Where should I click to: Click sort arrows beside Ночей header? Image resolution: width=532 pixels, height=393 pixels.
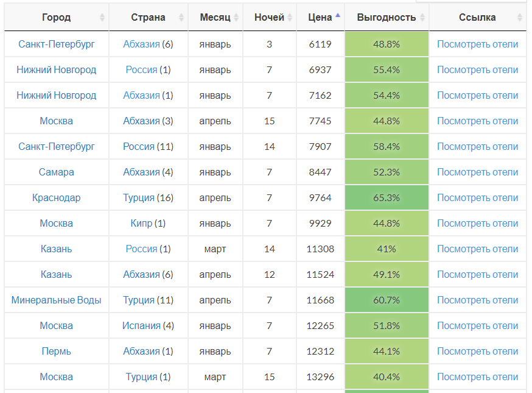click(290, 17)
